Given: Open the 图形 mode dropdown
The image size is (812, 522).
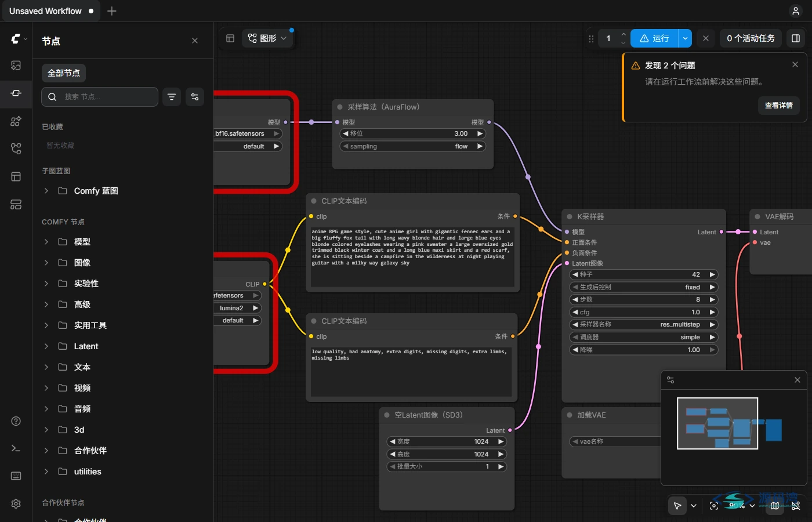Looking at the screenshot, I should 267,38.
